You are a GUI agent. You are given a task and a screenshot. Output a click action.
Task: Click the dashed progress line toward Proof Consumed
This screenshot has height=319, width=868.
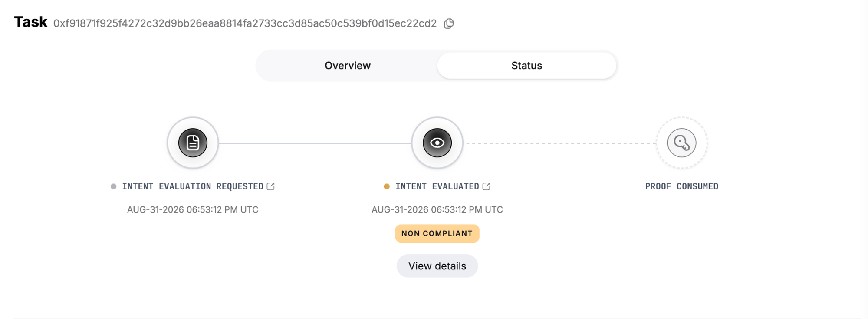click(560, 143)
